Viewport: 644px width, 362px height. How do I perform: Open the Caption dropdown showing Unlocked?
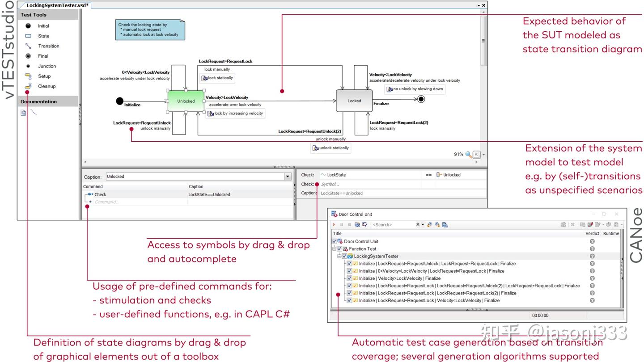click(x=288, y=177)
